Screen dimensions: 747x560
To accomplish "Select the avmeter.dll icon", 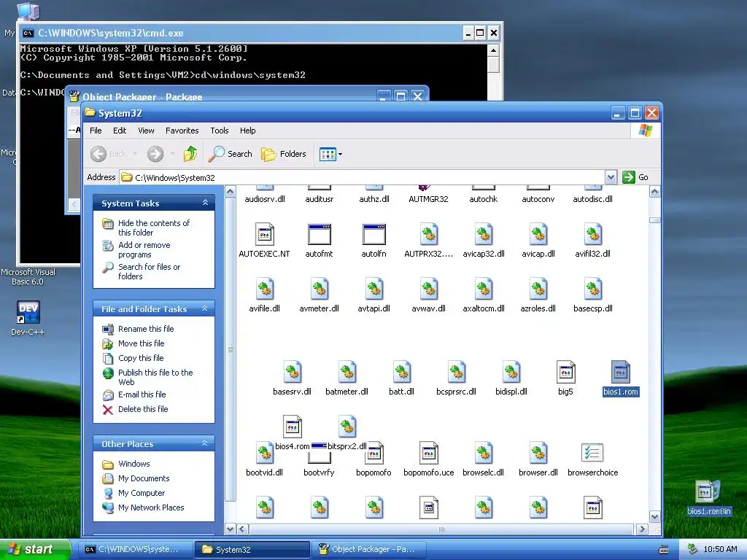I will (x=320, y=289).
